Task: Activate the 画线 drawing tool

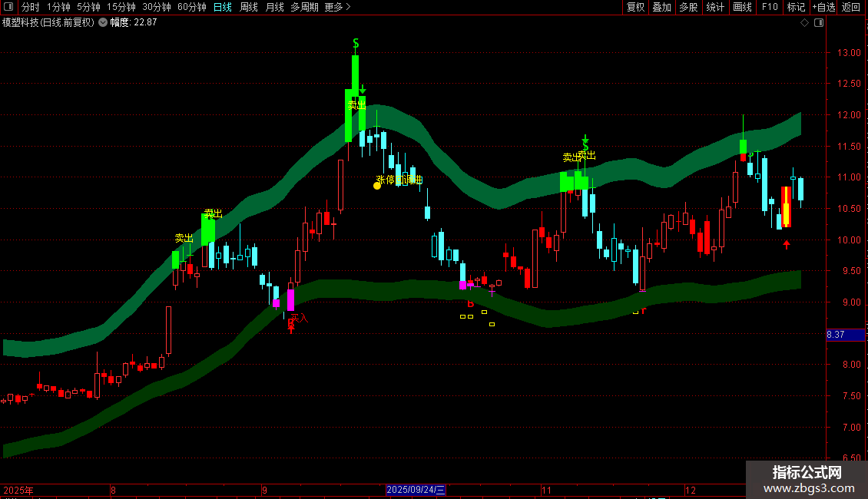Action: (742, 7)
